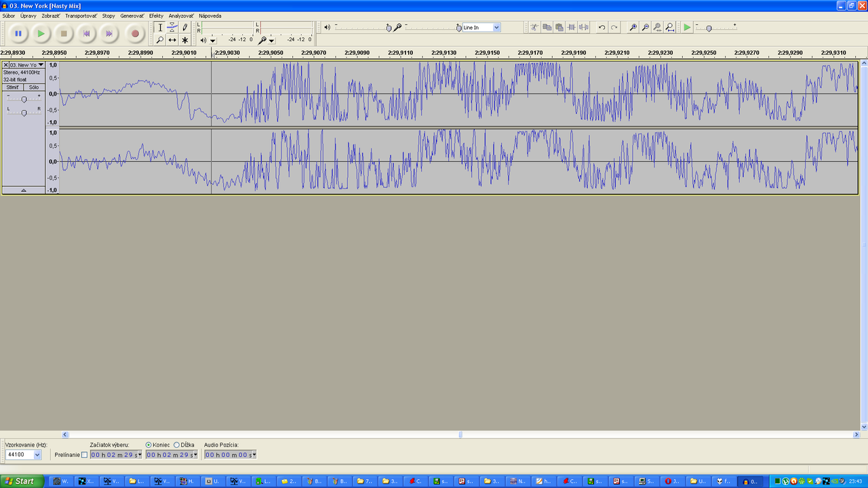Screen dimensions: 868x488
Task: Stop playback
Action: (64, 33)
